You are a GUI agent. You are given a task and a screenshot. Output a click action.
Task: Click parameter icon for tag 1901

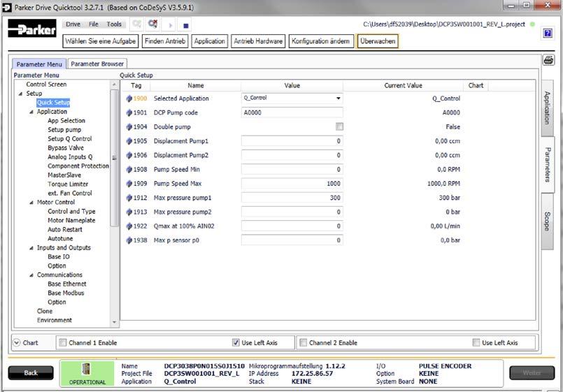pyautogui.click(x=129, y=112)
